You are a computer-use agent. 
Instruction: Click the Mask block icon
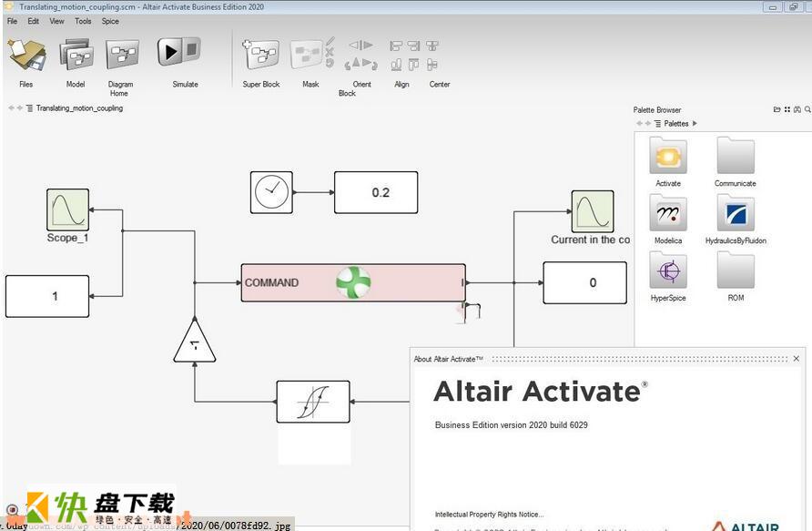click(307, 55)
